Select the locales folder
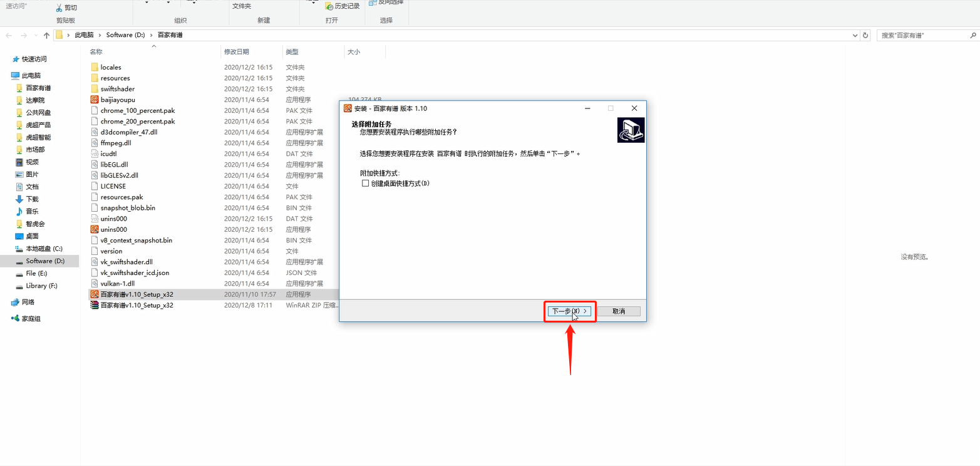 (x=111, y=67)
